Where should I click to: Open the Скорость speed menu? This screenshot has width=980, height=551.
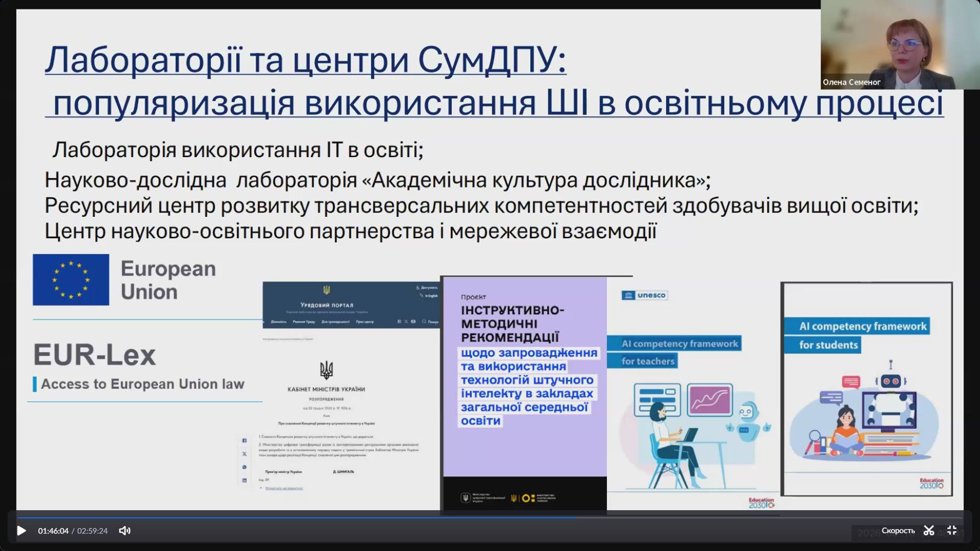tap(898, 531)
